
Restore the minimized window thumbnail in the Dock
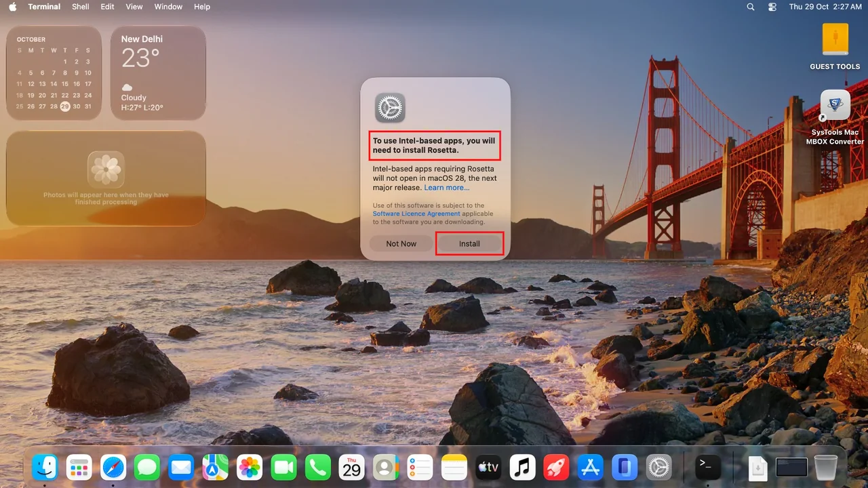tap(791, 467)
